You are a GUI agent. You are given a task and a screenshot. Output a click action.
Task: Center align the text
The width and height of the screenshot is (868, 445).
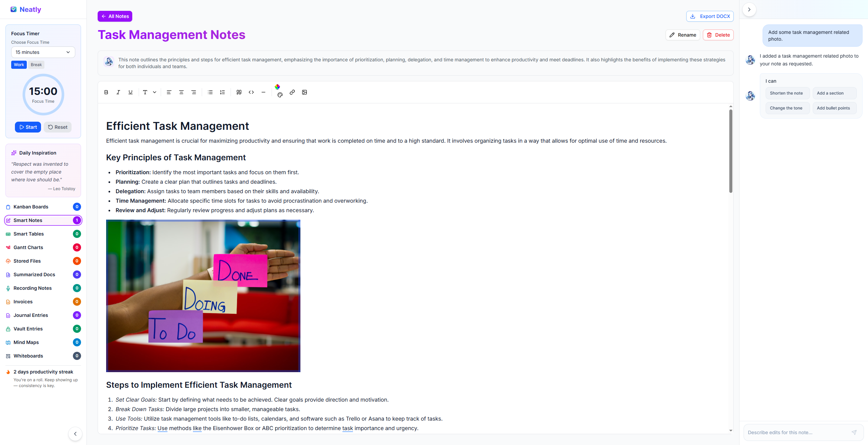click(181, 92)
